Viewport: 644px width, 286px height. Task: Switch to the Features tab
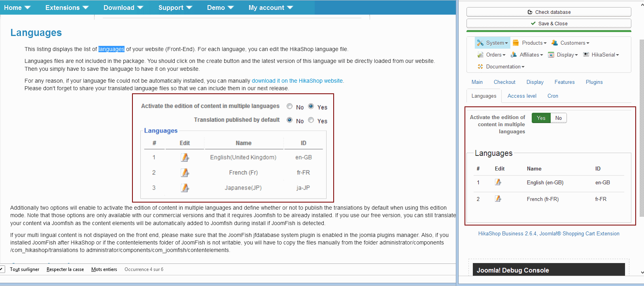pyautogui.click(x=565, y=82)
